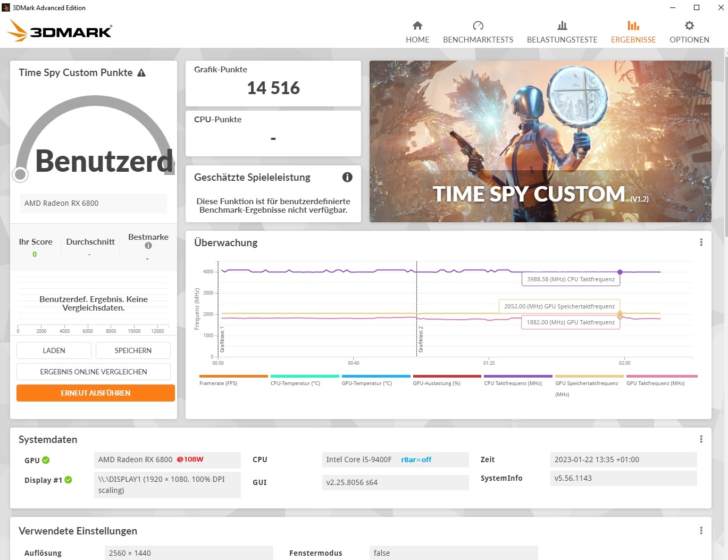Select the ERGEBNISSE tab
This screenshot has width=728, height=560.
pos(633,32)
